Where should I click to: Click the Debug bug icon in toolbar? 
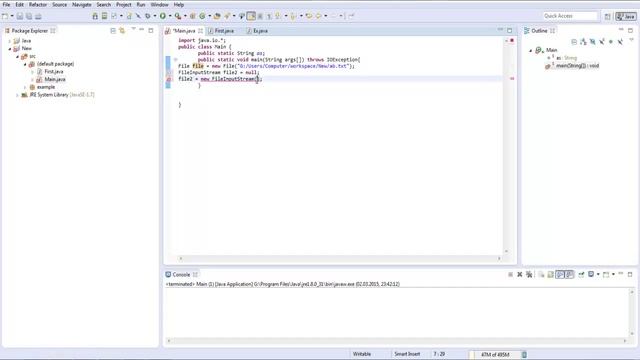[148, 16]
